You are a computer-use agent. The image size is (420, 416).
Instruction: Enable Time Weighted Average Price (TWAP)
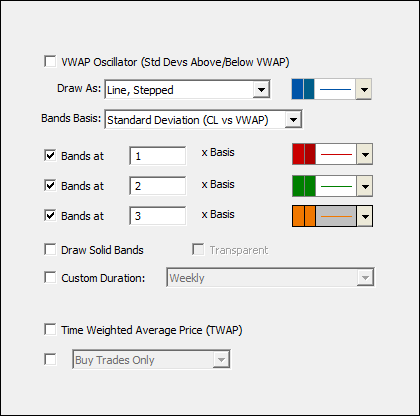point(50,329)
